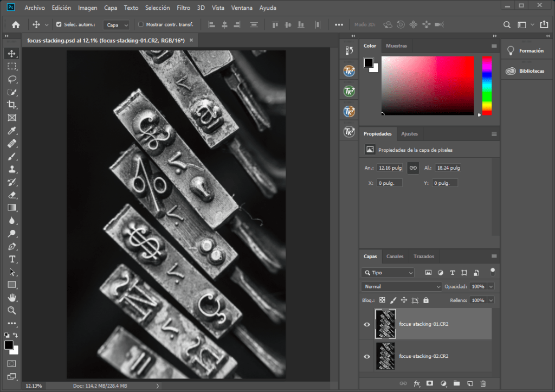
Task: Select the Hand tool
Action: [x=11, y=298]
